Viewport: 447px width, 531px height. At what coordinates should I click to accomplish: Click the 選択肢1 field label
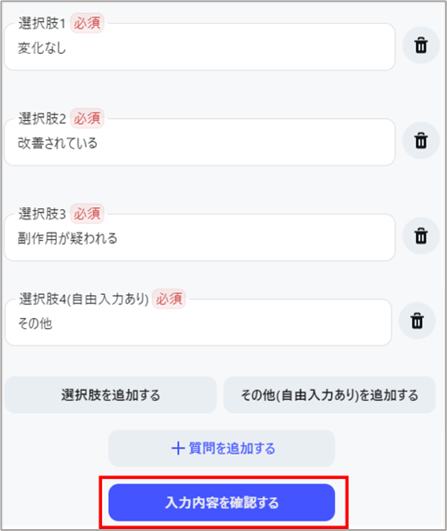click(42, 23)
